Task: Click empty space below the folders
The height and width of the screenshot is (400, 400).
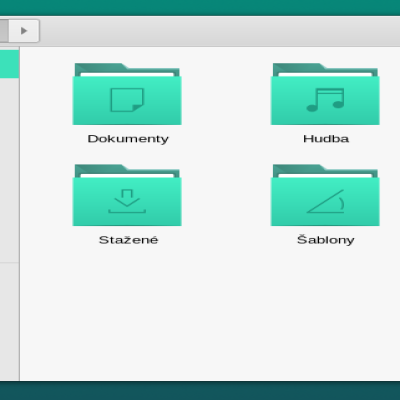Action: pyautogui.click(x=210, y=313)
